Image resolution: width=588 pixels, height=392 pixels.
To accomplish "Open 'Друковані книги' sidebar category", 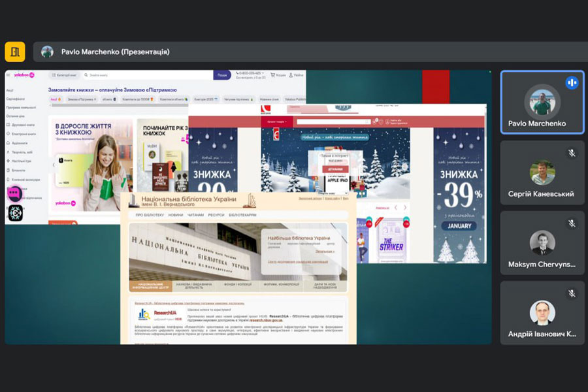I will tap(21, 125).
